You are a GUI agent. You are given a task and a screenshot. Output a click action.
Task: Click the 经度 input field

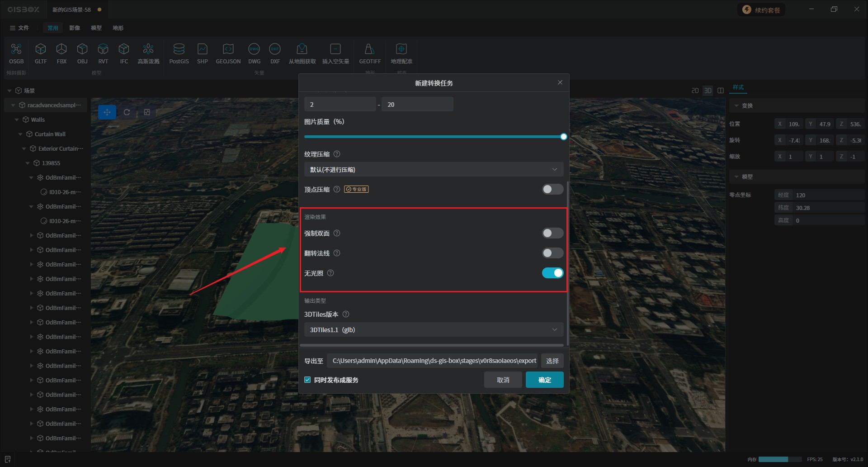pos(827,195)
